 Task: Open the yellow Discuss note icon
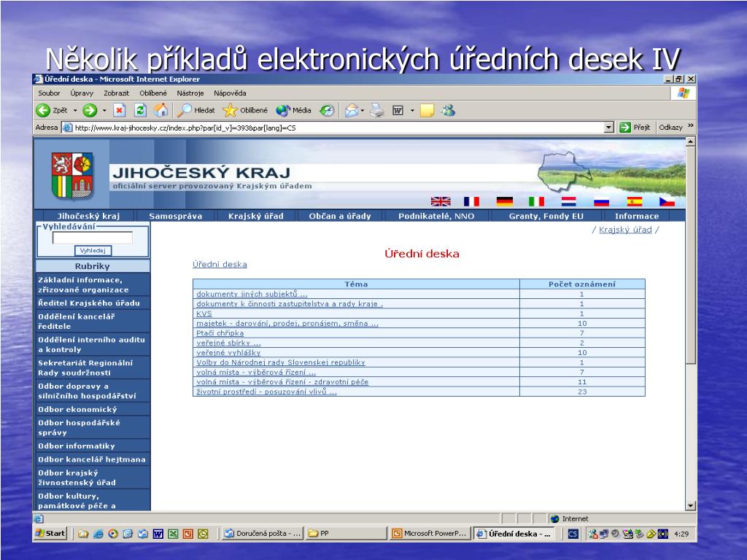coord(427,111)
